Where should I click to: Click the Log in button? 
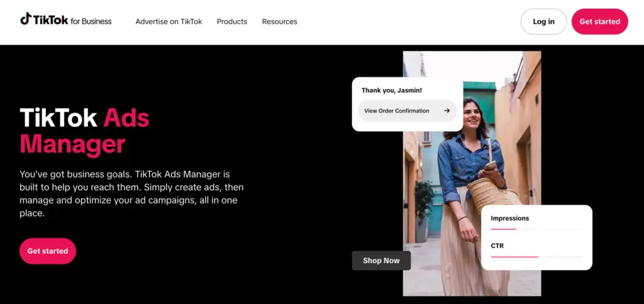point(543,22)
